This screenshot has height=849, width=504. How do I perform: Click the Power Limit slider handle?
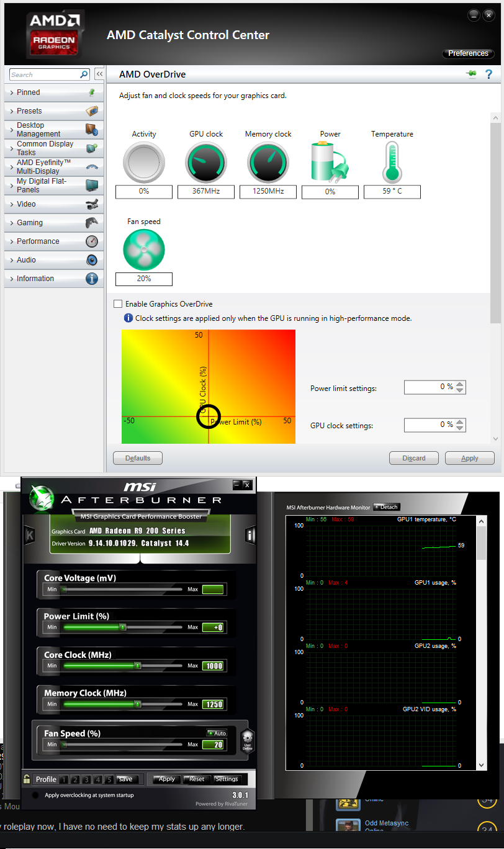point(122,627)
